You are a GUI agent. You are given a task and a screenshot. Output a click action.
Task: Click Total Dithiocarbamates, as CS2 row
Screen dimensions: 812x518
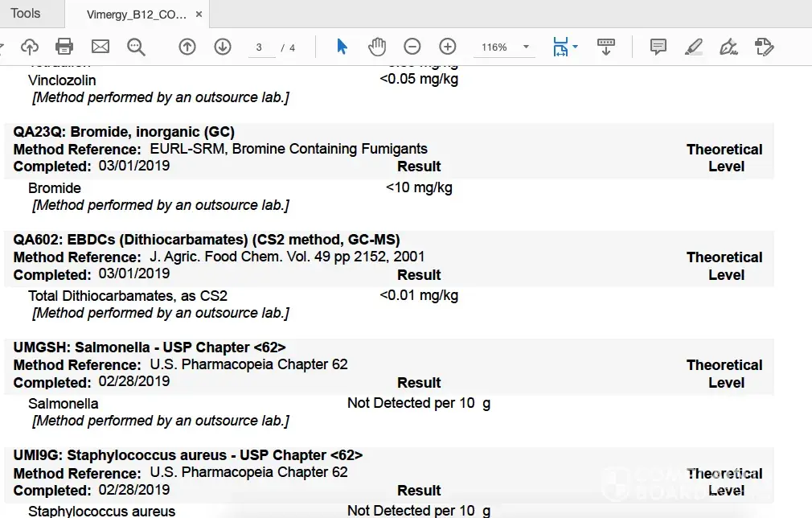(x=127, y=296)
